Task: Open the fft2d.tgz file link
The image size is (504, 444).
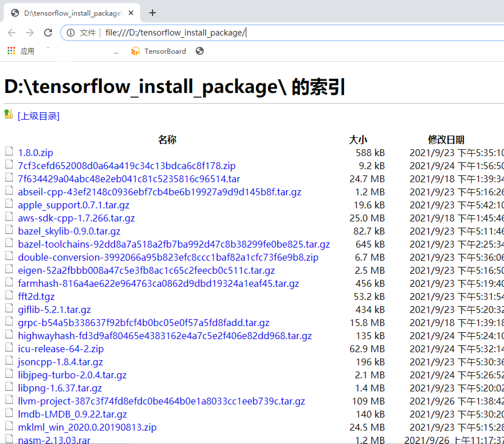Action: [36, 296]
